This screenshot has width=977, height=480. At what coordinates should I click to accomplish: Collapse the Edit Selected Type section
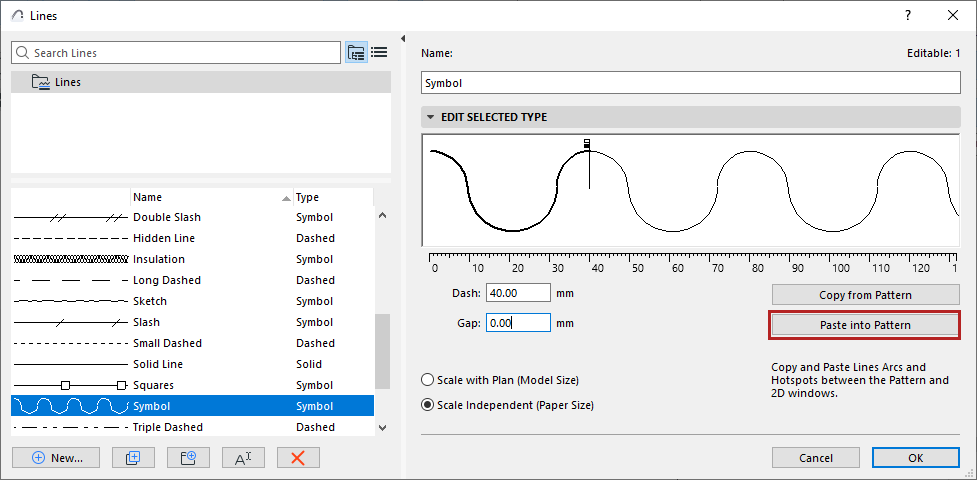431,117
